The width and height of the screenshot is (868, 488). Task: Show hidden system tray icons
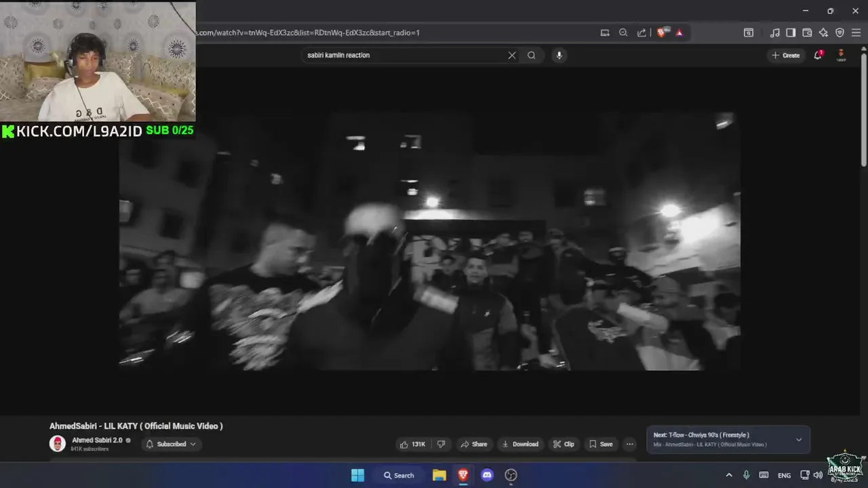[x=729, y=475]
